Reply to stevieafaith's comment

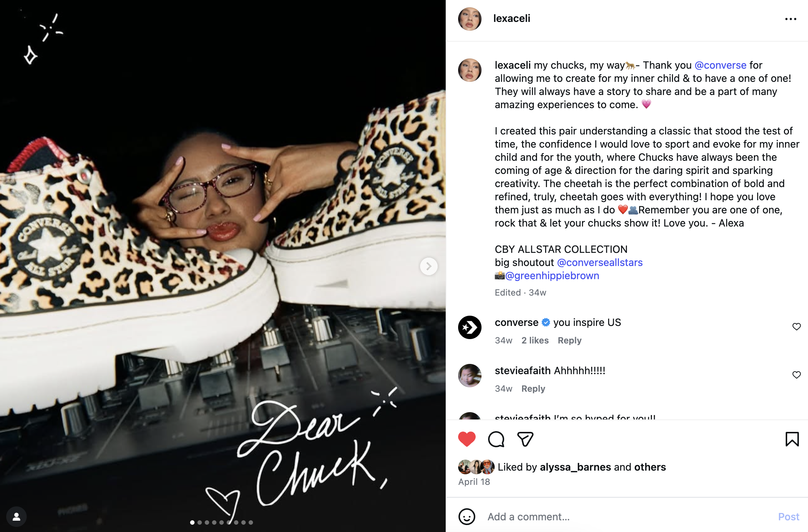point(533,388)
